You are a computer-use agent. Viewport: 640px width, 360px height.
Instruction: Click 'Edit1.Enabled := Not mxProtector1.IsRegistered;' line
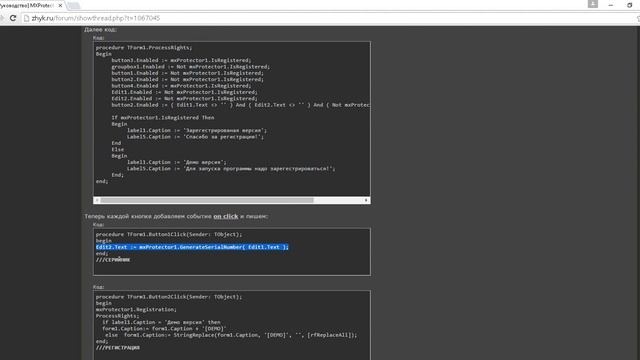click(184, 92)
